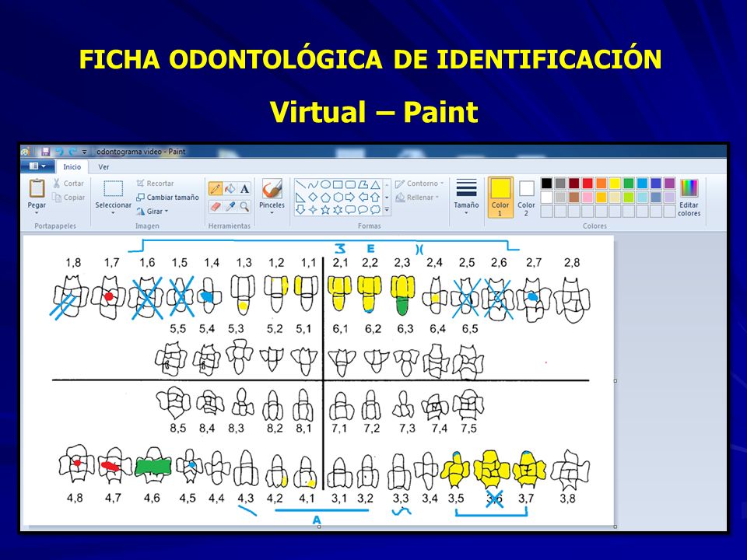This screenshot has width=747, height=560.
Task: Pick the red color swatch
Action: click(x=587, y=184)
